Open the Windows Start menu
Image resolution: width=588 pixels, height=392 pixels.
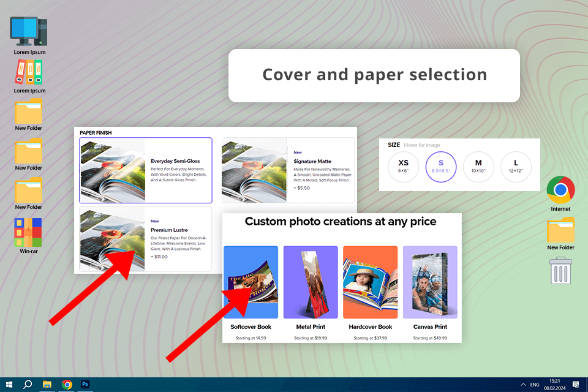(x=9, y=385)
